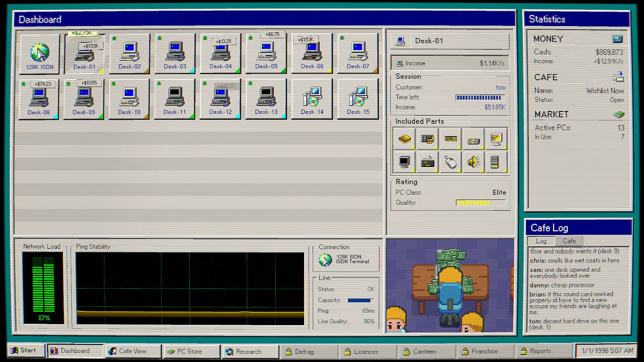This screenshot has height=362, width=644.
Task: Switch to the Log tab in Cafe Log
Action: (x=541, y=241)
